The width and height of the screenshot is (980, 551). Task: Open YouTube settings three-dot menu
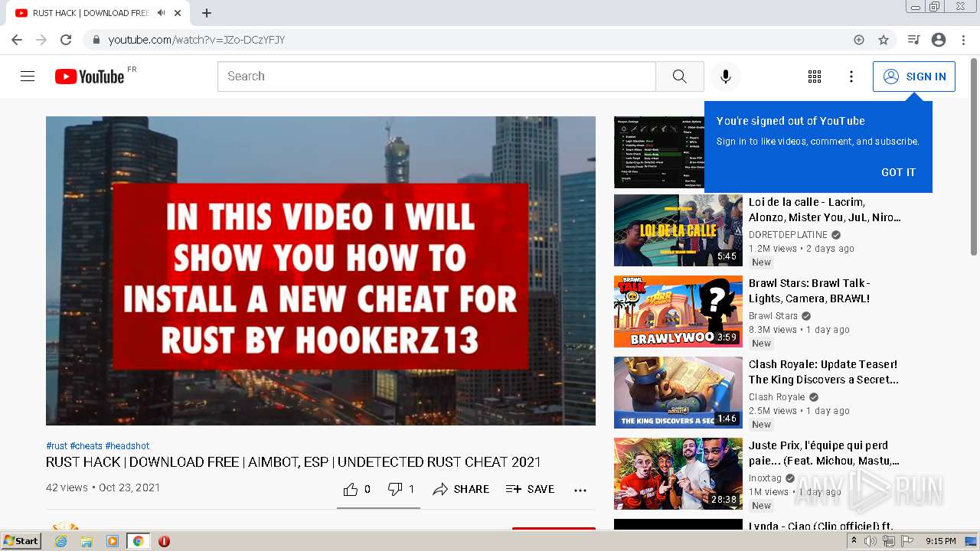(x=851, y=77)
